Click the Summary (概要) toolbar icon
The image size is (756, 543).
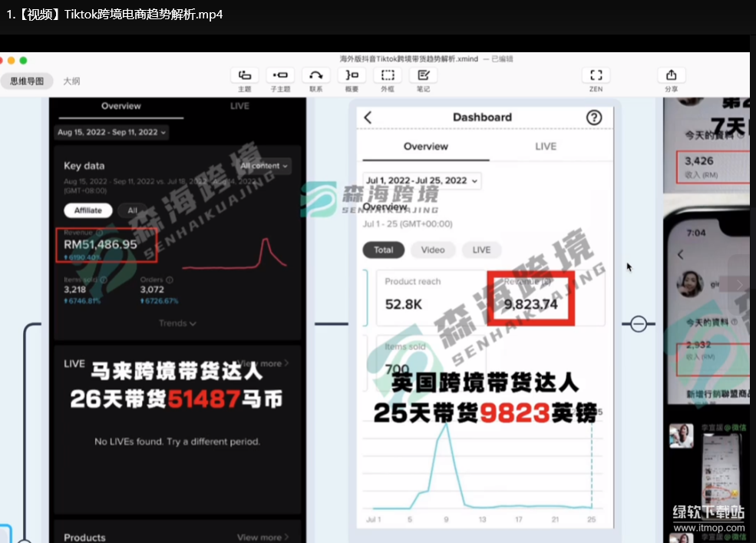(352, 75)
